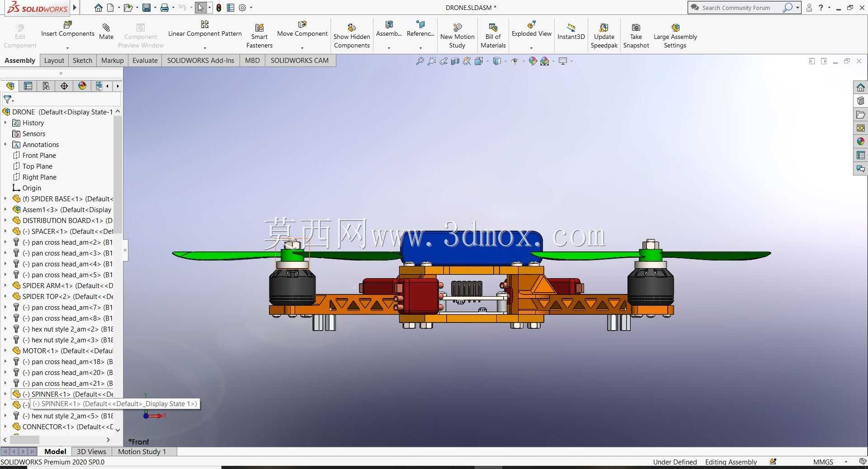Click Edit Appearance color ball icon
The width and height of the screenshot is (868, 469).
[x=533, y=61]
